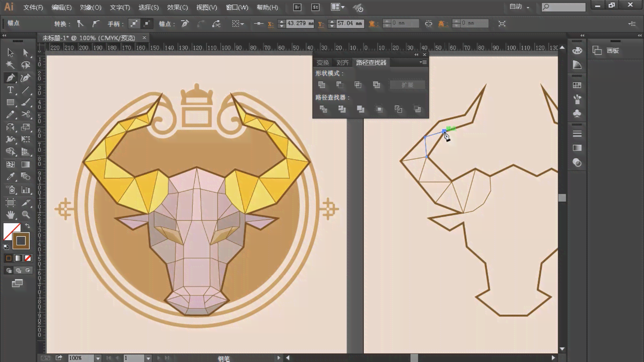The width and height of the screenshot is (644, 362).
Task: Toggle swap fill and stroke arrows
Action: point(27,226)
